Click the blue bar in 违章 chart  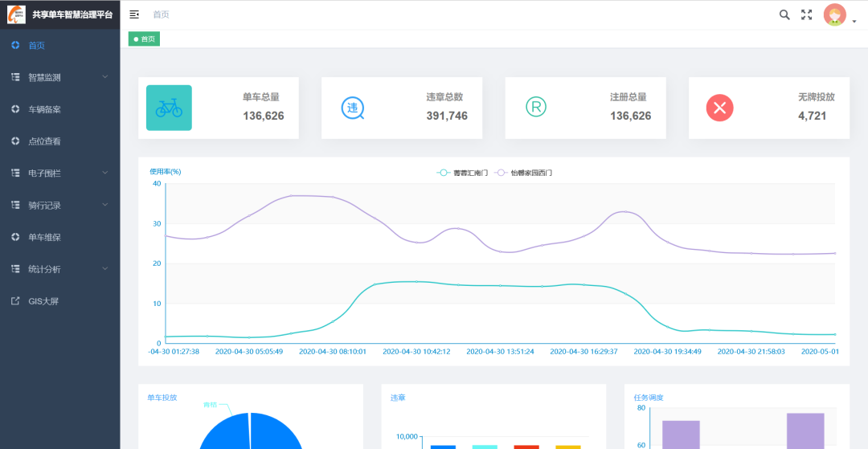click(443, 447)
